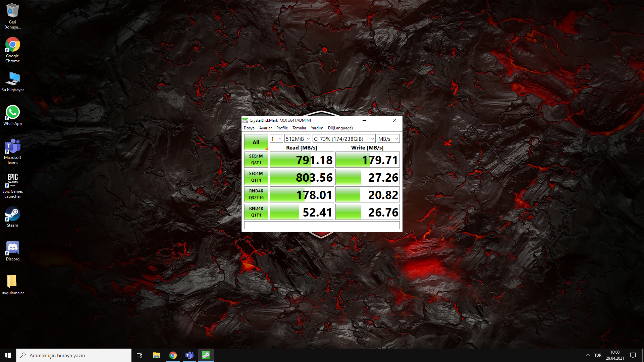
Task: Start the RND4K Q32T16 test
Action: (x=256, y=194)
